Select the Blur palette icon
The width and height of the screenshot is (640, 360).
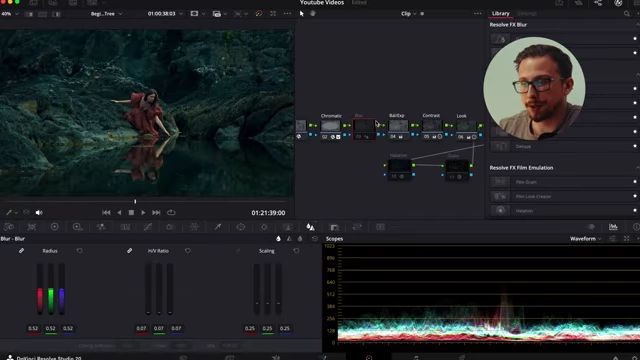tap(311, 227)
